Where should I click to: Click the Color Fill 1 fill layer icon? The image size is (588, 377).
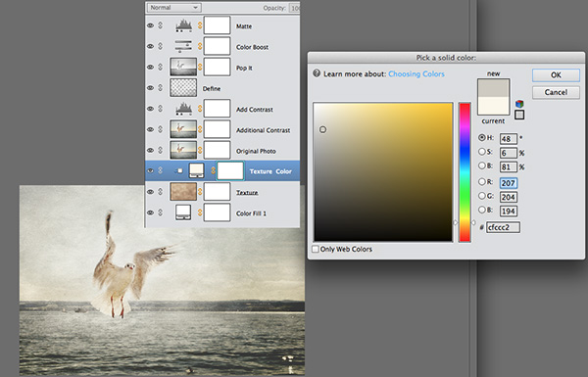pos(183,212)
